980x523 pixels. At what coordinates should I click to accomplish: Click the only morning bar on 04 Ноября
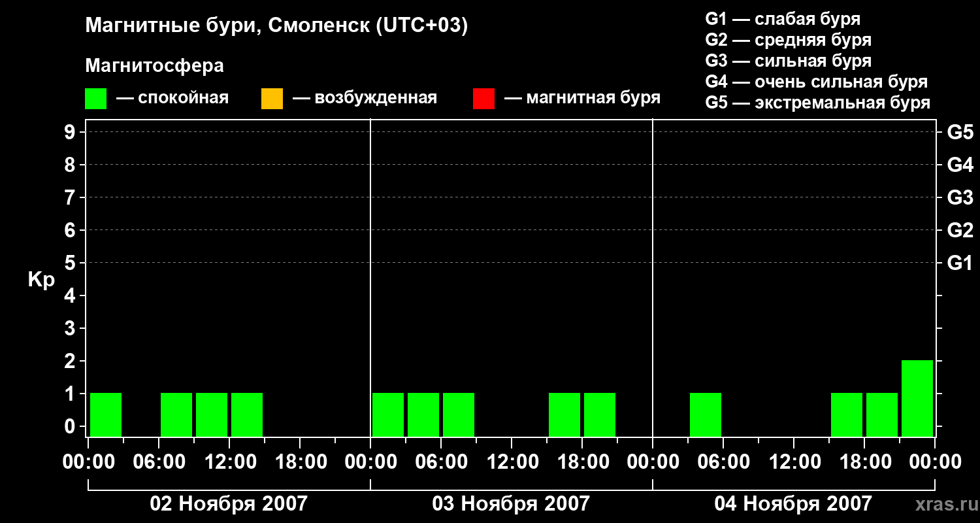coord(706,414)
